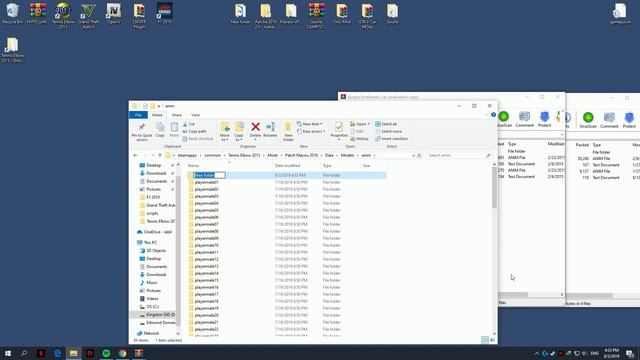This screenshot has height=360, width=640.
Task: Select the F1 2019 quick access folder
Action: pos(150,197)
